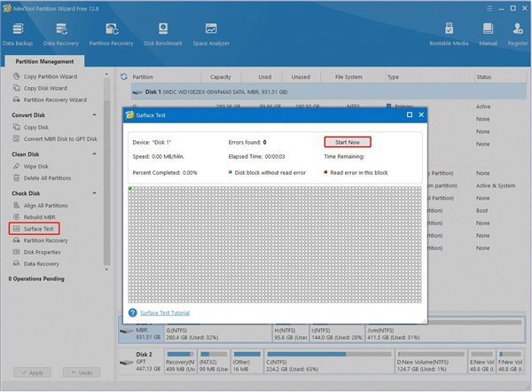The height and width of the screenshot is (392, 532).
Task: Select G:(NTFS) partition in disk map
Action: point(218,333)
